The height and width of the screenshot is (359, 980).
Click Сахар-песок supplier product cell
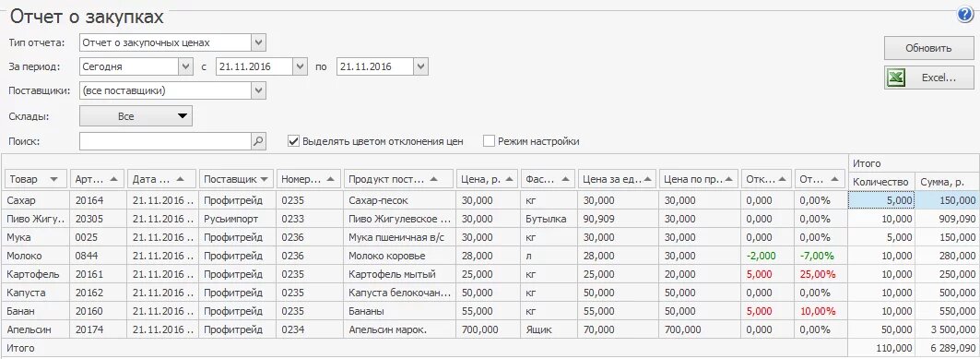399,201
